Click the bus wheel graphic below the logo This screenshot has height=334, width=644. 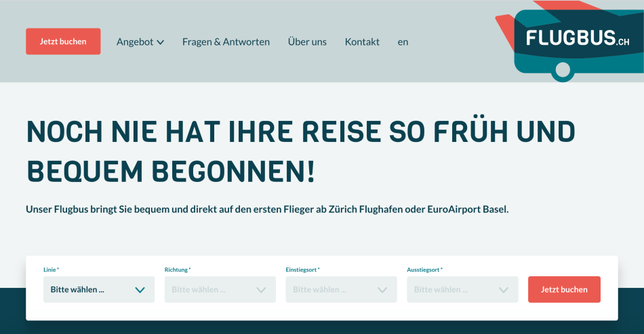click(562, 70)
